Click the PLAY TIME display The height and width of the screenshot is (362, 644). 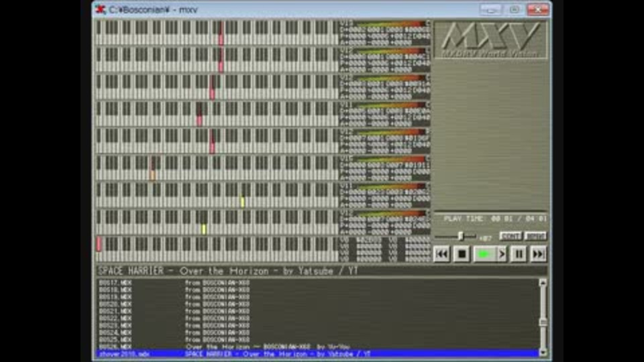pyautogui.click(x=494, y=219)
